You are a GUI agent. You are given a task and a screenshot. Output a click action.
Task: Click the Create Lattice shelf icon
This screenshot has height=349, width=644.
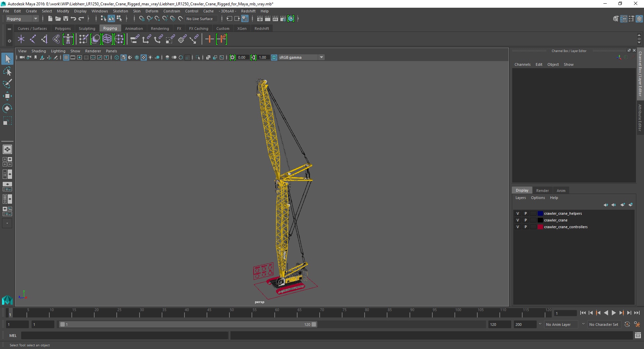click(x=107, y=39)
